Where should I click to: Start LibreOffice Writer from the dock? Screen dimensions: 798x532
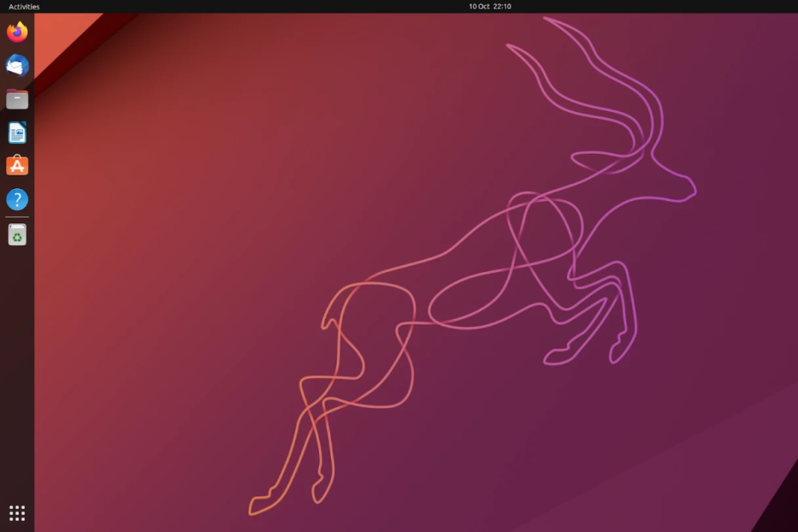[17, 132]
